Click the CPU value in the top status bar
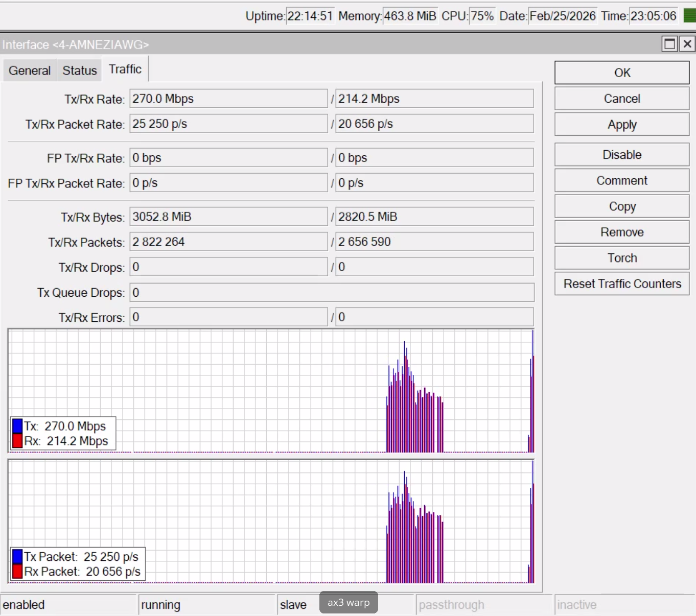The image size is (696, 616). pyautogui.click(x=482, y=16)
